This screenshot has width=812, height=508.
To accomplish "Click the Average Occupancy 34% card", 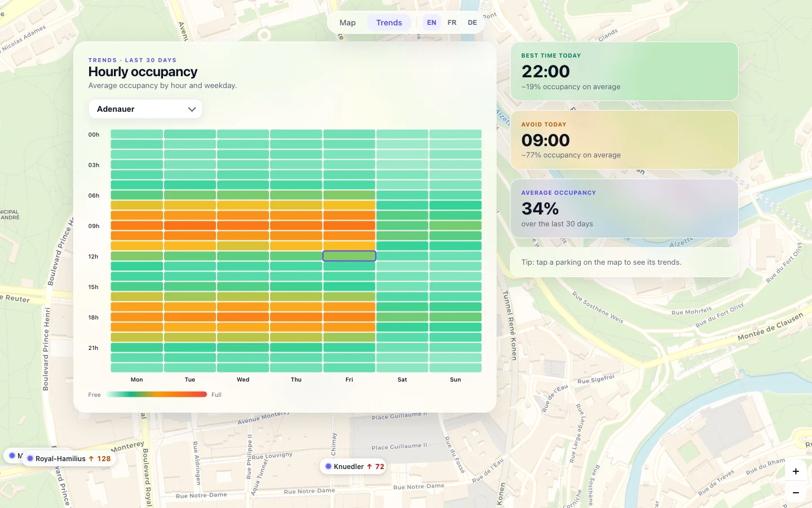I will tap(624, 208).
